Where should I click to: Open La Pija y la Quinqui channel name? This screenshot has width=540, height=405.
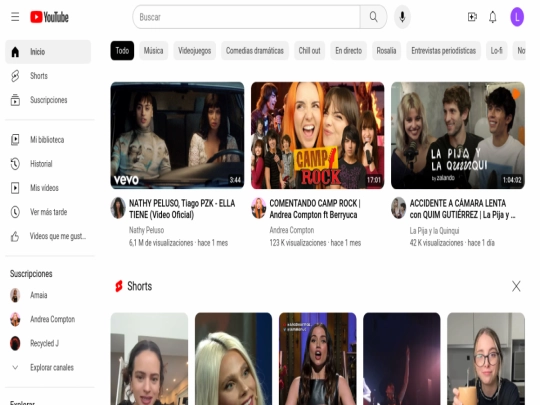[x=434, y=230]
